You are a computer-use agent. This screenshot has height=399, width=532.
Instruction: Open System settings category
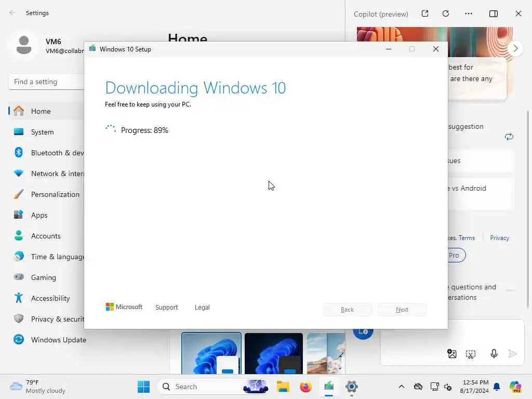coord(46,132)
